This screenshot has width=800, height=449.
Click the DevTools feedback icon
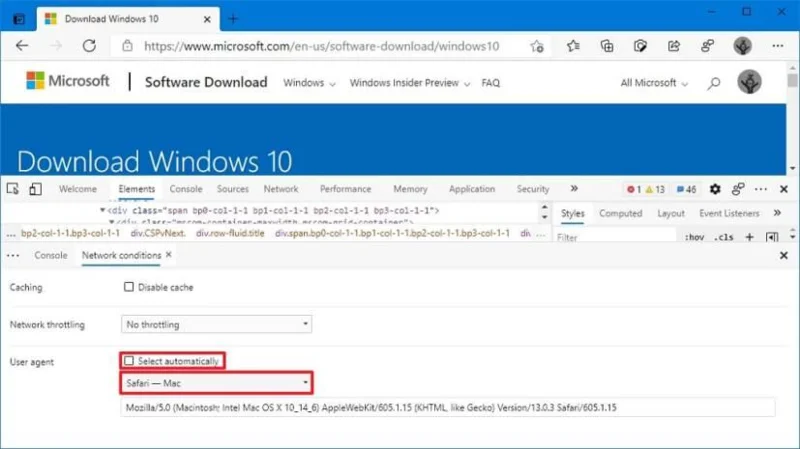(x=738, y=189)
